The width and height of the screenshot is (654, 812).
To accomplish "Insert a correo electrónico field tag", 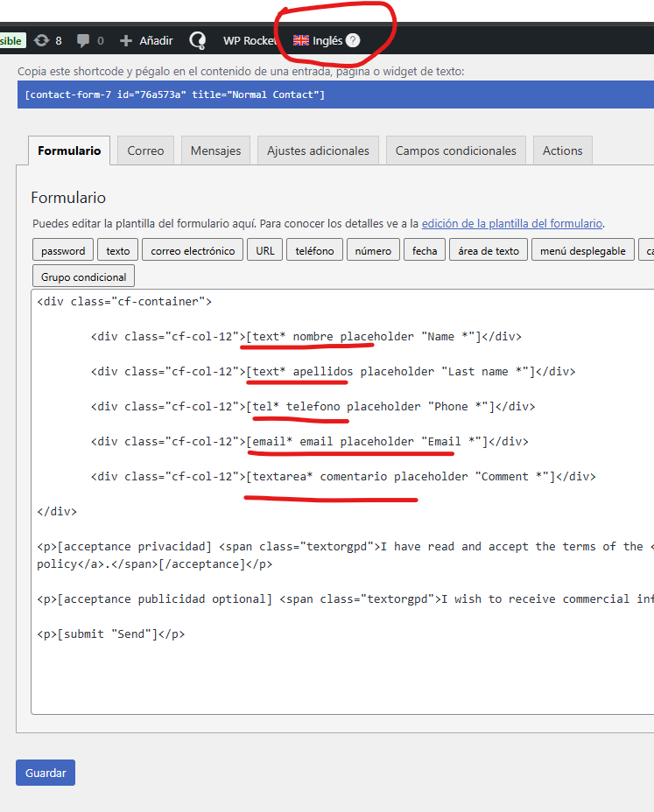I will (x=193, y=250).
